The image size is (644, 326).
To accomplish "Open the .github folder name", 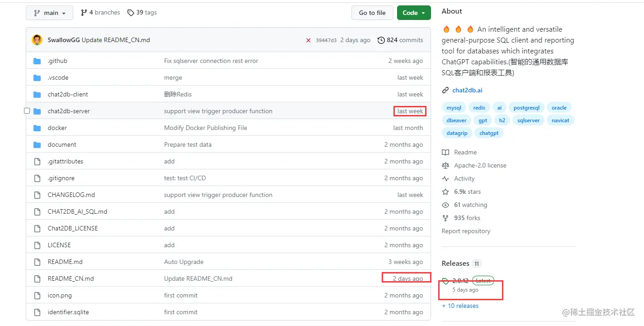I will coord(57,61).
